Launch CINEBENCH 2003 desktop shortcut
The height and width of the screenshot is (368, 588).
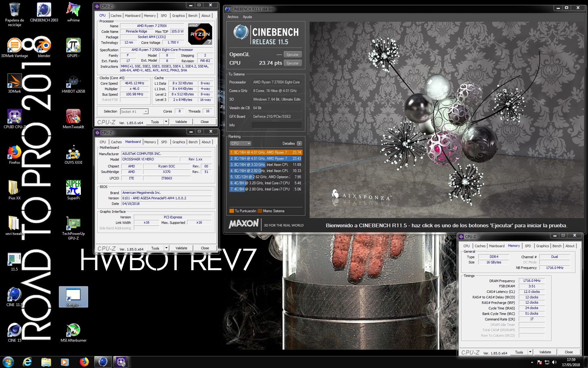coord(44,12)
